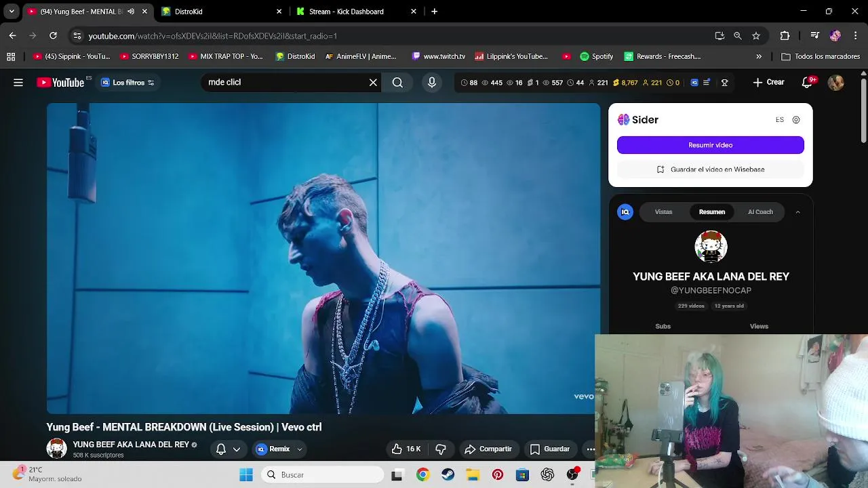Open the vidIQ list menu icon
This screenshot has height=488, width=868.
click(x=707, y=83)
